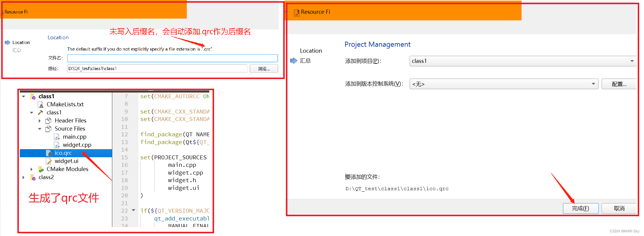Viewport: 644px width, 236px height.
Task: Click the file path D:\QT_test\class1\class1\ico.qrc text
Action: [x=397, y=189]
